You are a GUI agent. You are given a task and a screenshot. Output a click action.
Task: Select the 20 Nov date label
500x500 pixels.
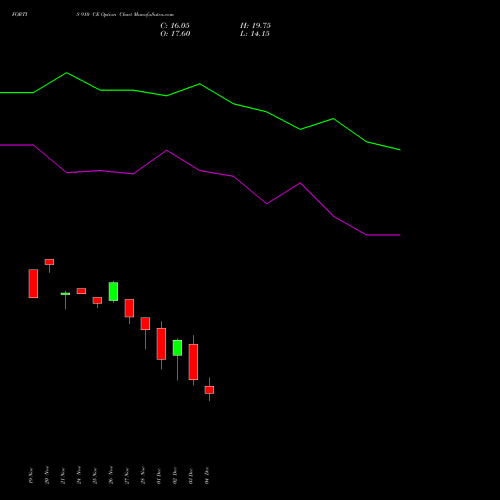click(47, 475)
